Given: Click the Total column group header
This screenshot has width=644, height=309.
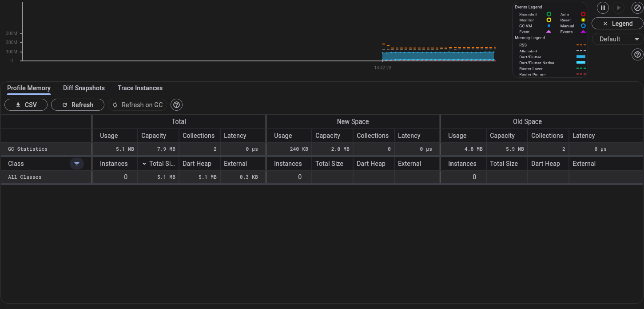Looking at the screenshot, I should 179,121.
